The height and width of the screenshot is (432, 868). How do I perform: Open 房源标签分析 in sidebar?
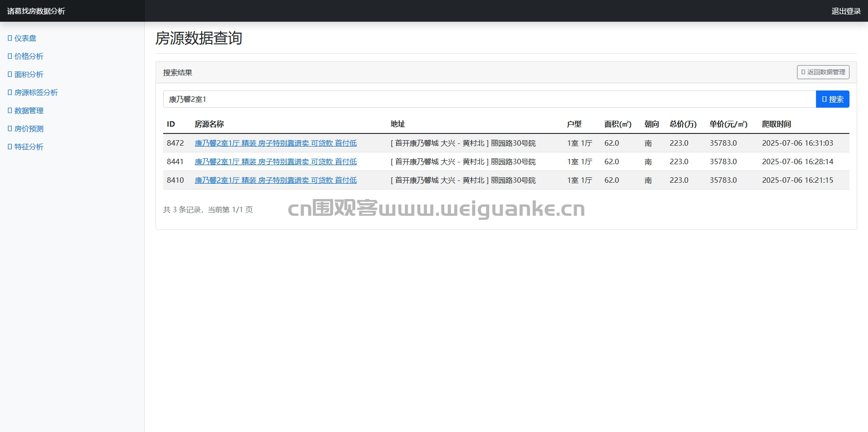coord(33,93)
